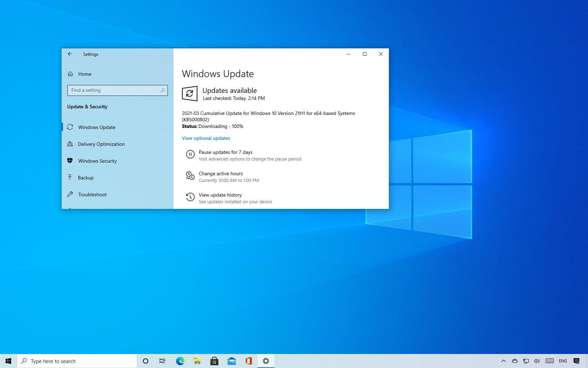Viewport: 588px width, 368px height.
Task: Open Task View on the taskbar
Action: [162, 361]
